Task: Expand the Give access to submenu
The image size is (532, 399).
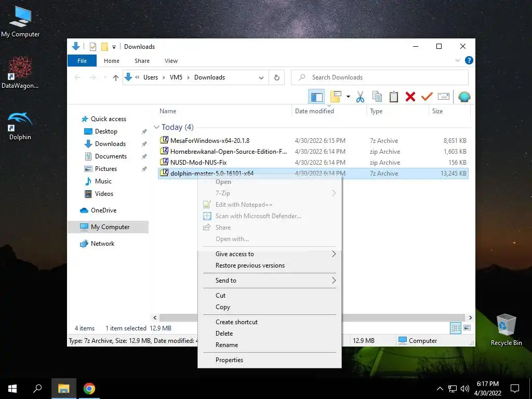Action: click(x=270, y=254)
